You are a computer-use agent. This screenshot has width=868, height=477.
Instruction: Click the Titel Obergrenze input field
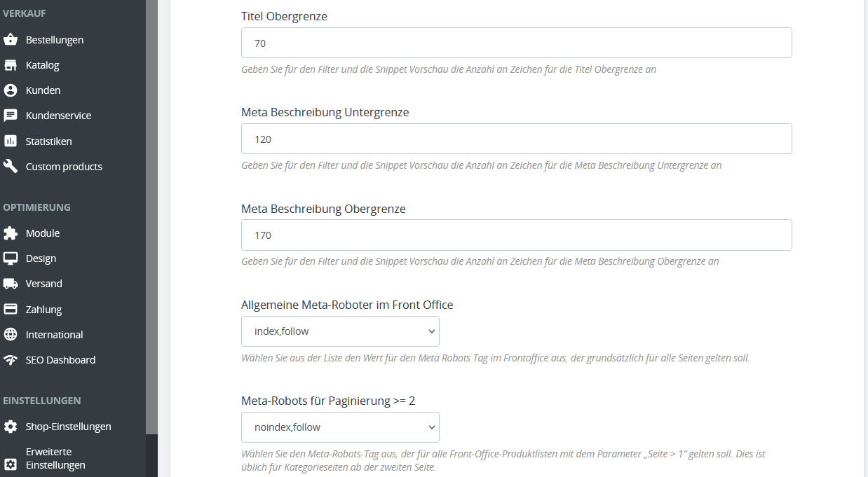pyautogui.click(x=517, y=43)
